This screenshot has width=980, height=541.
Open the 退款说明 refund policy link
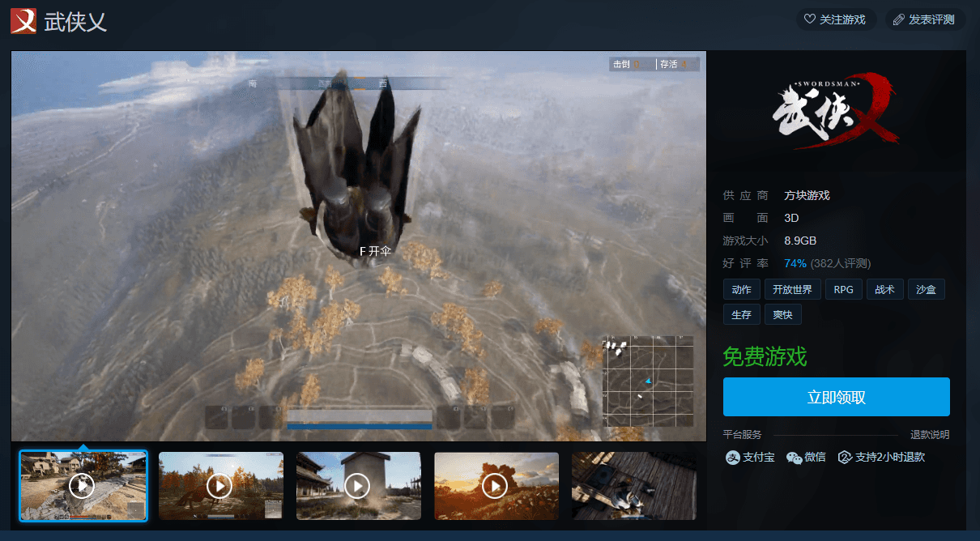click(930, 435)
